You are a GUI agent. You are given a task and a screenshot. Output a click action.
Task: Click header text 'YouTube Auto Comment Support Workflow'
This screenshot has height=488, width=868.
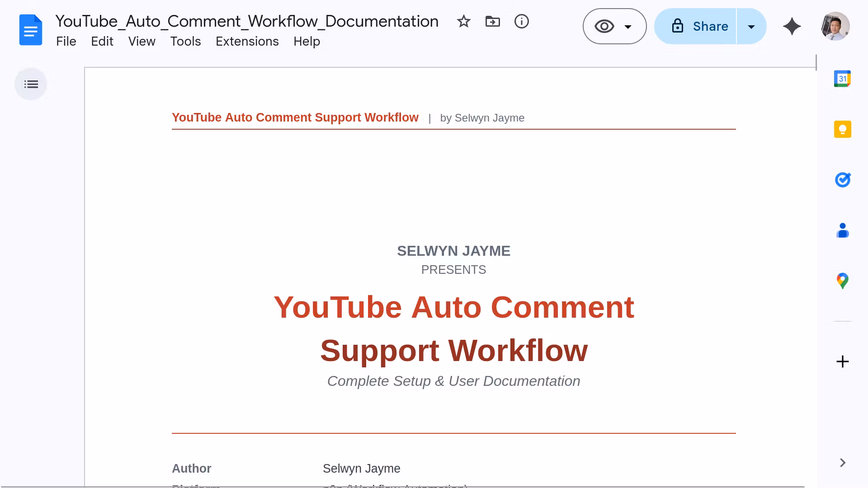[x=295, y=117]
